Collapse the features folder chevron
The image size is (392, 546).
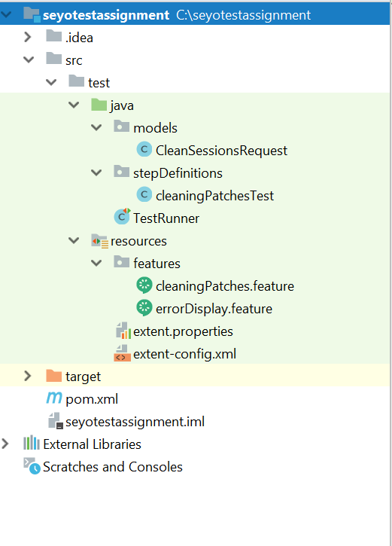pyautogui.click(x=96, y=263)
